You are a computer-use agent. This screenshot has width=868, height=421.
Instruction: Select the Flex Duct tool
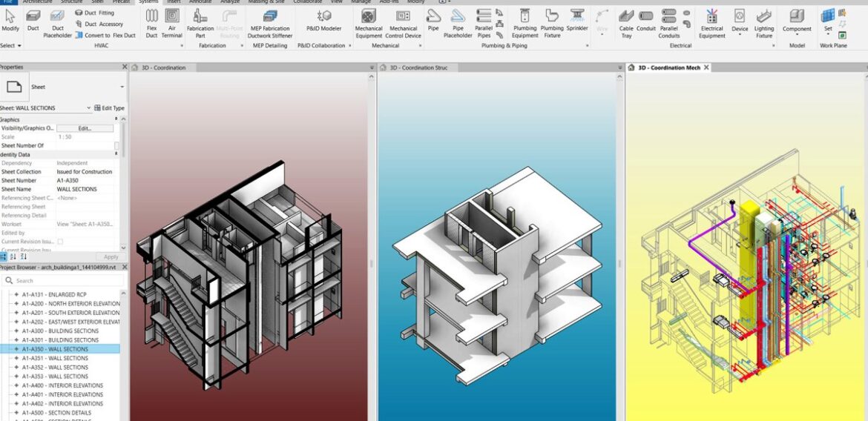pyautogui.click(x=151, y=23)
